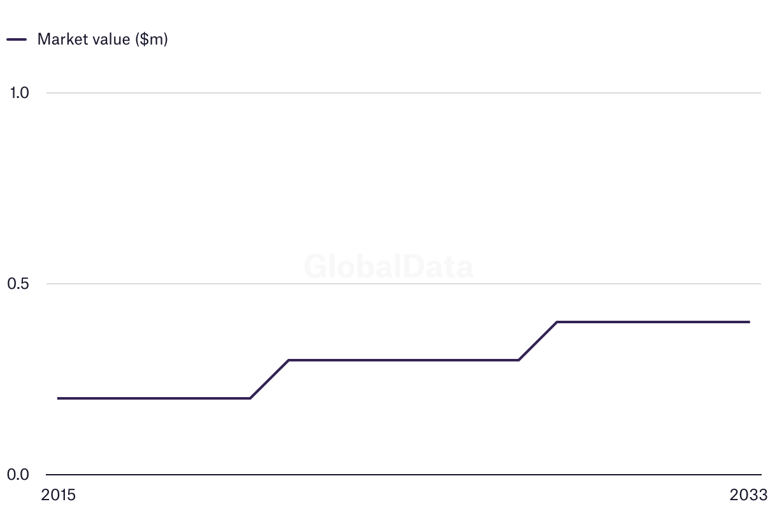Click the 1.0 y-axis label
The width and height of the screenshot is (777, 532).
(x=20, y=93)
